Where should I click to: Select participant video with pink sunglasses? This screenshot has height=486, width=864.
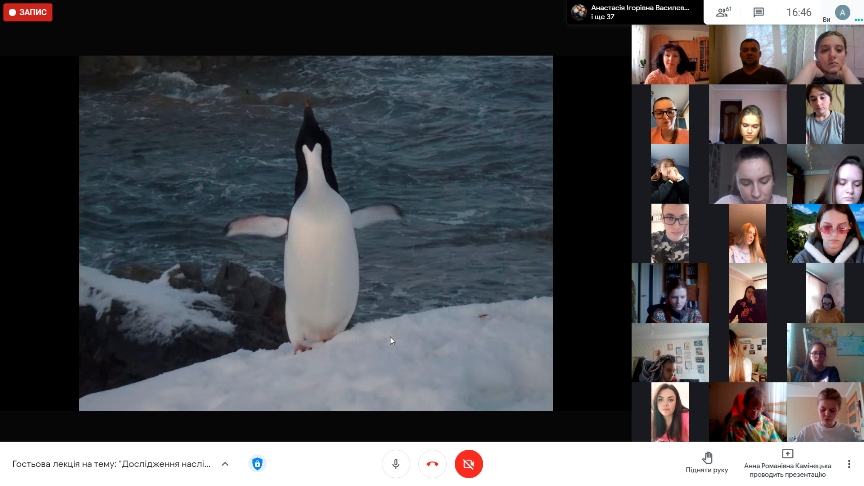point(825,233)
